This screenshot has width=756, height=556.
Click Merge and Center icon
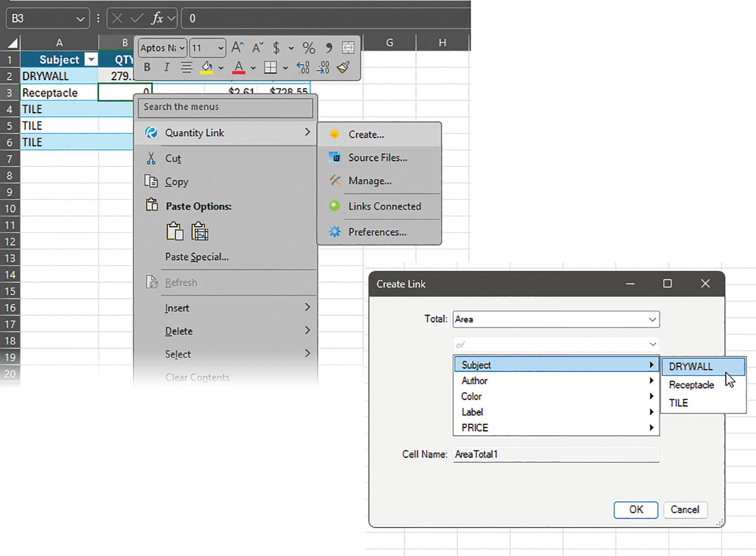pos(348,47)
